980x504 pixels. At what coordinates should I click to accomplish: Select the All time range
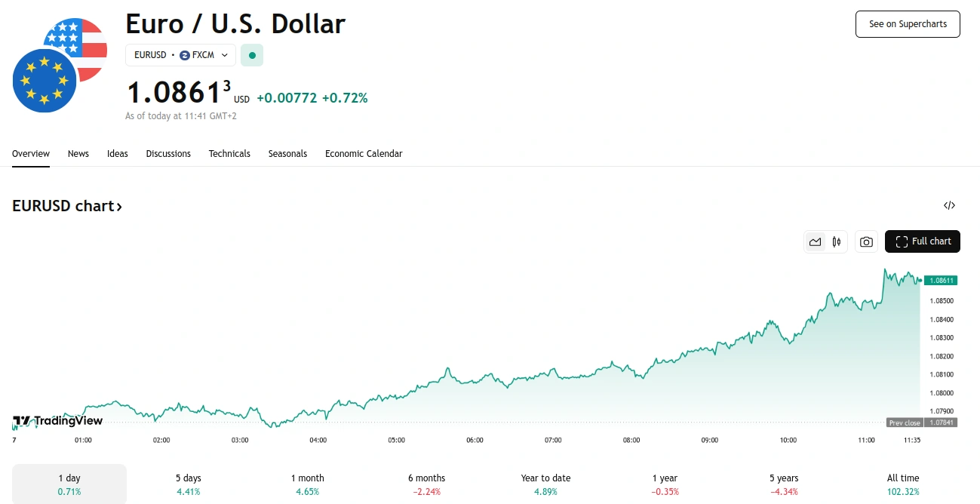point(903,484)
